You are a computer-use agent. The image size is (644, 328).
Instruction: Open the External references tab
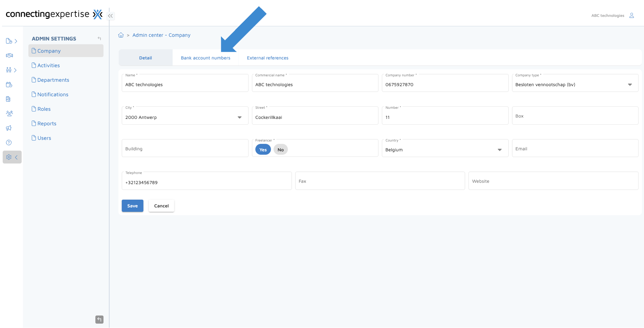(x=267, y=58)
